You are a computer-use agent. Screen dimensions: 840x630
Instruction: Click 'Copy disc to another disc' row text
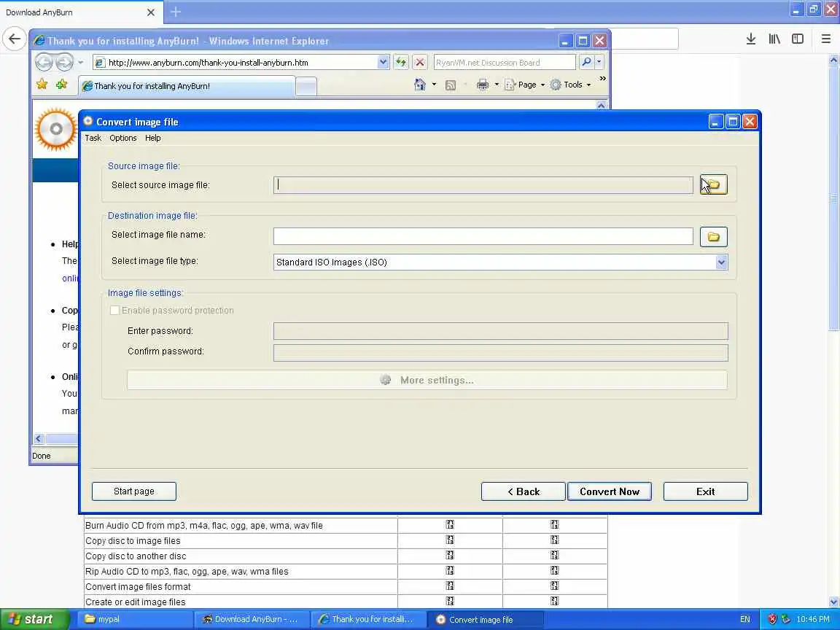pos(136,556)
